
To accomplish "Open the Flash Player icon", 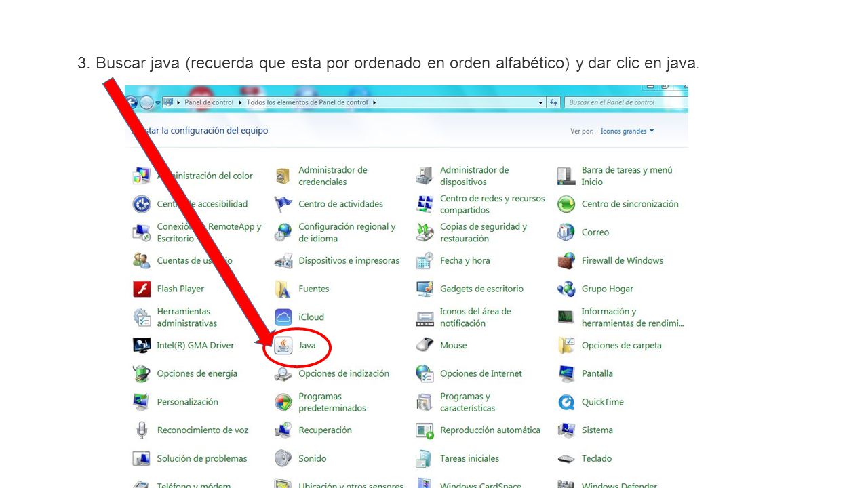I will tap(142, 289).
